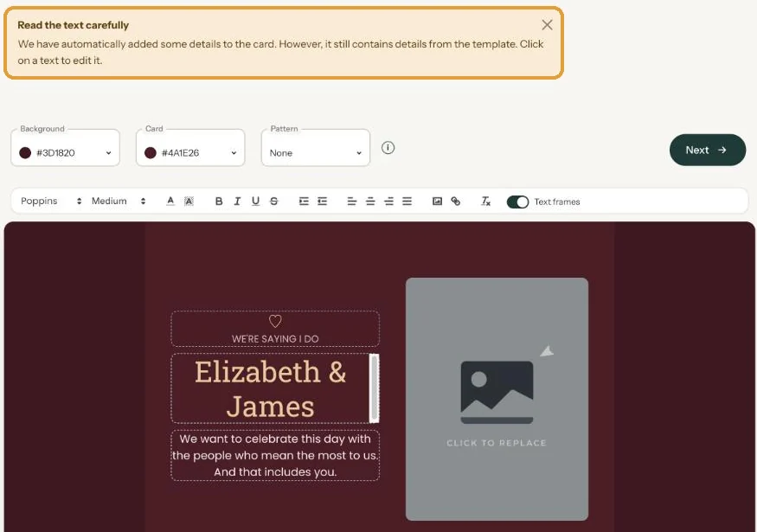Edit the 'WE'RE SAYING I DO' text
This screenshot has width=757, height=532.
coord(275,339)
